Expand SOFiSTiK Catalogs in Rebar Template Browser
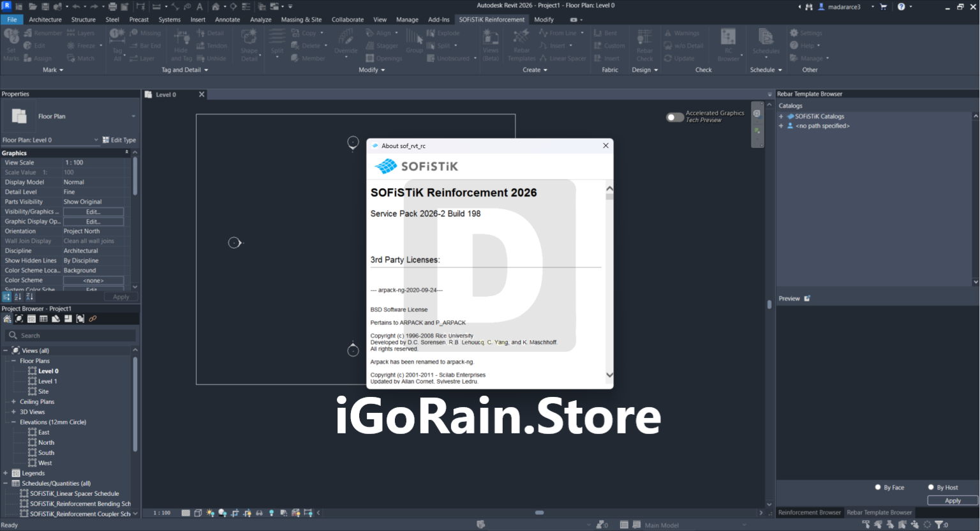Viewport: 980px width, 531px height. tap(781, 116)
